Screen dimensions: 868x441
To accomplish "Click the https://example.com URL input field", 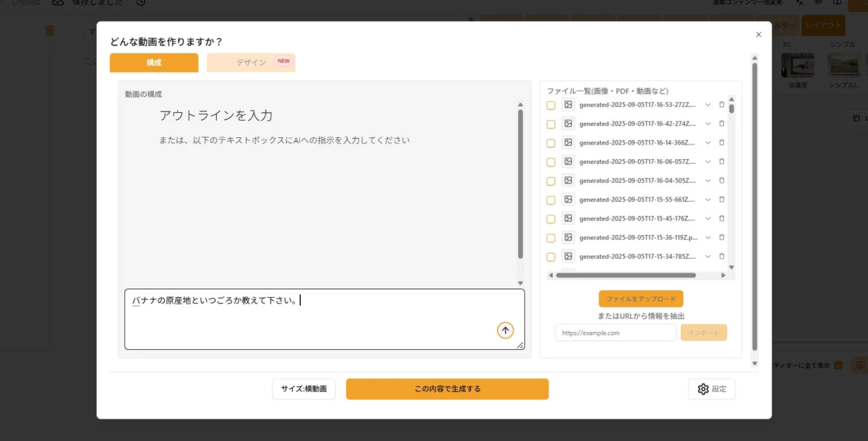I will pyautogui.click(x=616, y=332).
